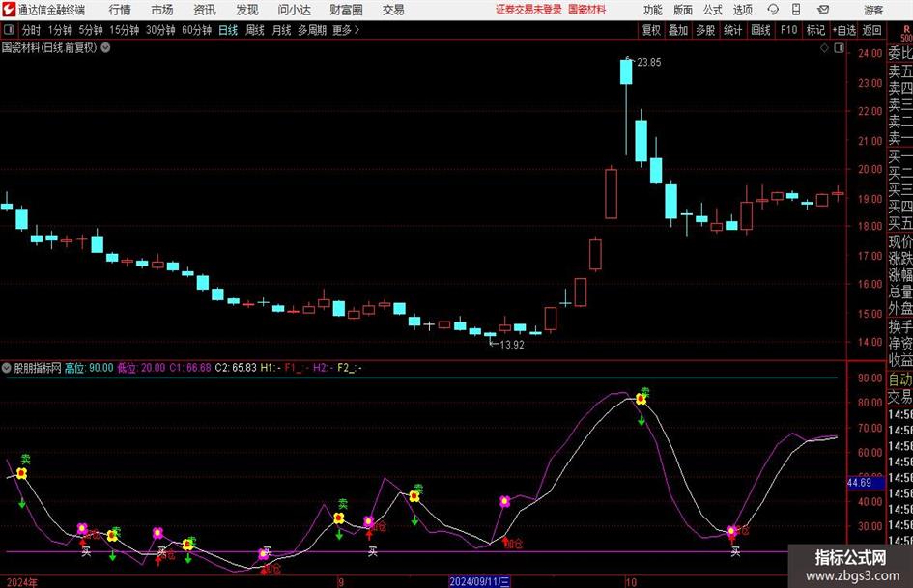The width and height of the screenshot is (913, 588).
Task: Open the headset customer service icon
Action: pos(773,10)
